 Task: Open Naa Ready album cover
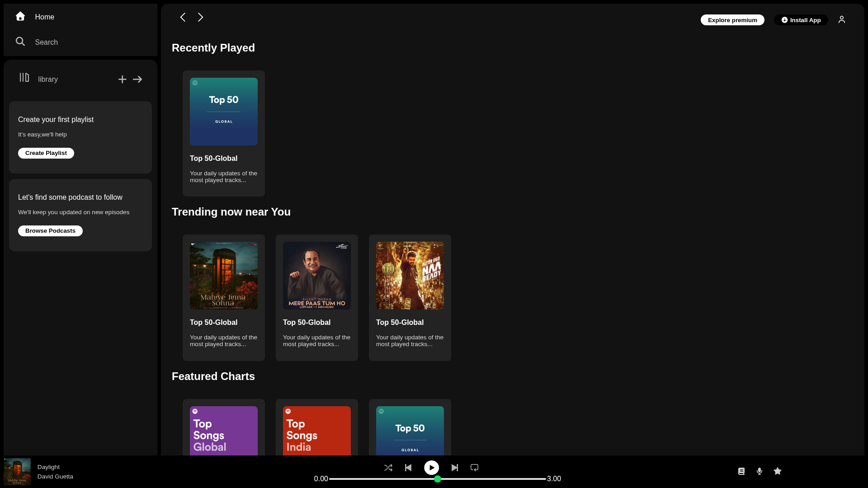(x=410, y=276)
